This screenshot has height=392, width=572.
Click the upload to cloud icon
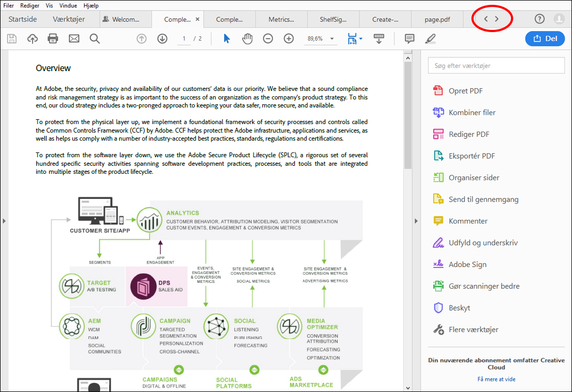click(x=33, y=39)
